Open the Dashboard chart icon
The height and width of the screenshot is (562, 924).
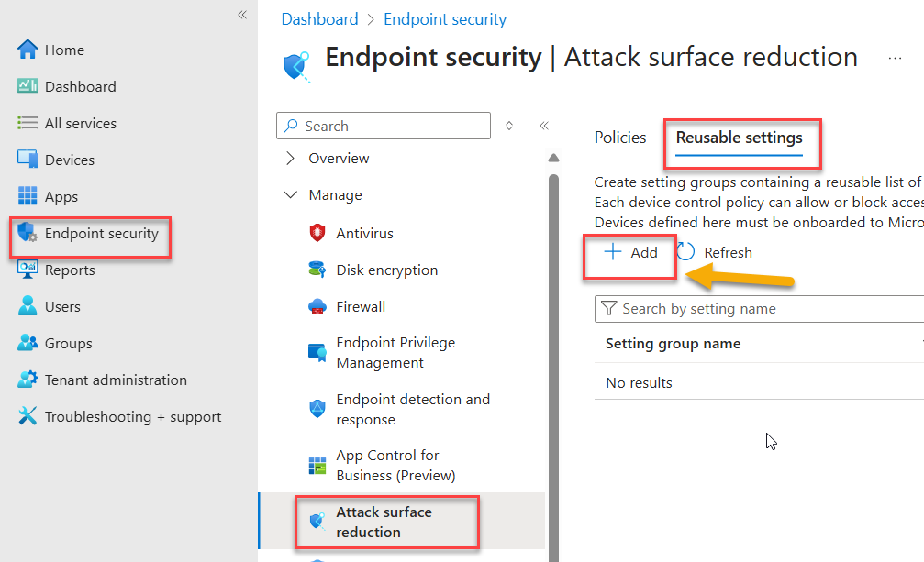point(28,86)
